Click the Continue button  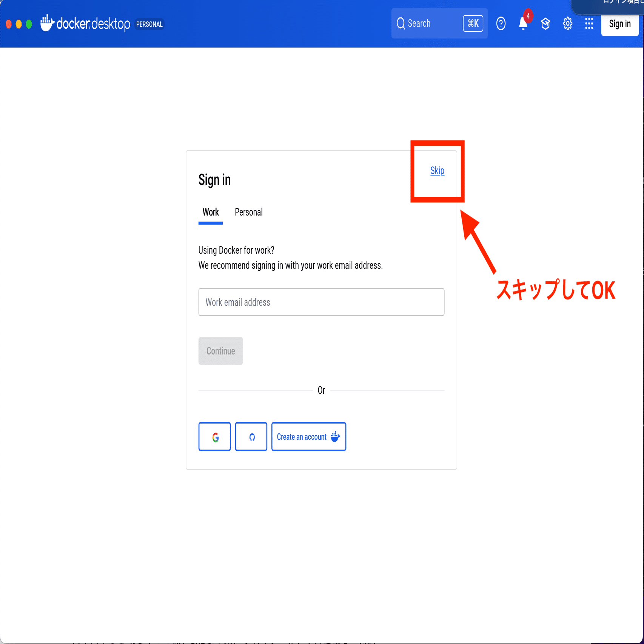[221, 351]
